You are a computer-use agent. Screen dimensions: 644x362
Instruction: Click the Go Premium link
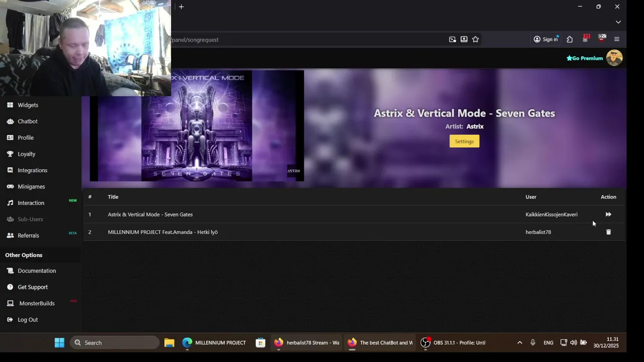coord(585,58)
